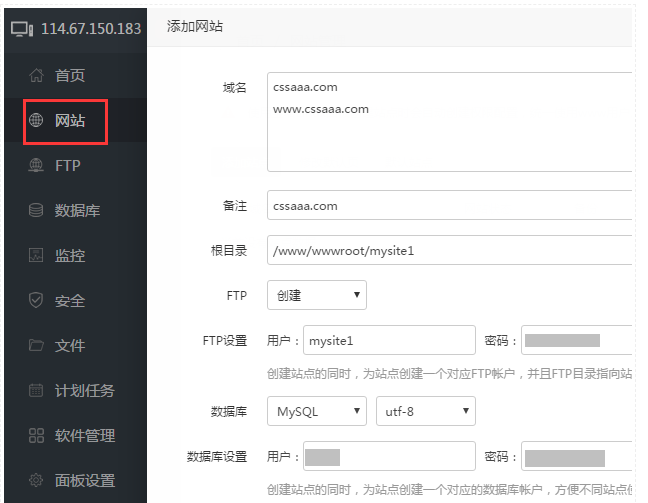Screen dimensions: 648x503
Task: Click the 备注 field containing cssaaa.com
Action: (450, 205)
